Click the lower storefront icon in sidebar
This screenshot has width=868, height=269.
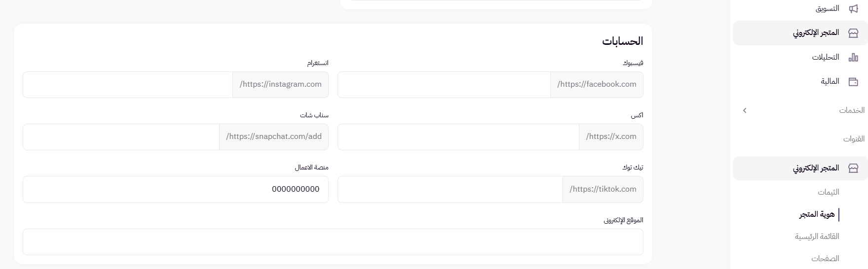[853, 168]
